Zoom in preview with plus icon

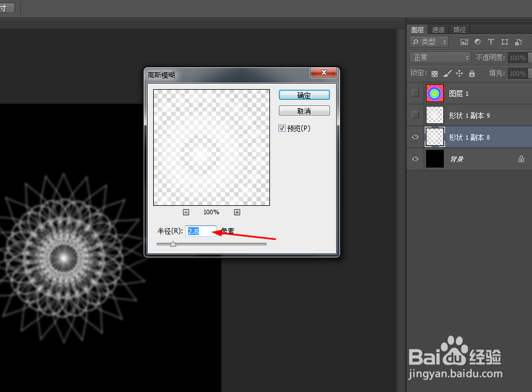click(x=237, y=213)
